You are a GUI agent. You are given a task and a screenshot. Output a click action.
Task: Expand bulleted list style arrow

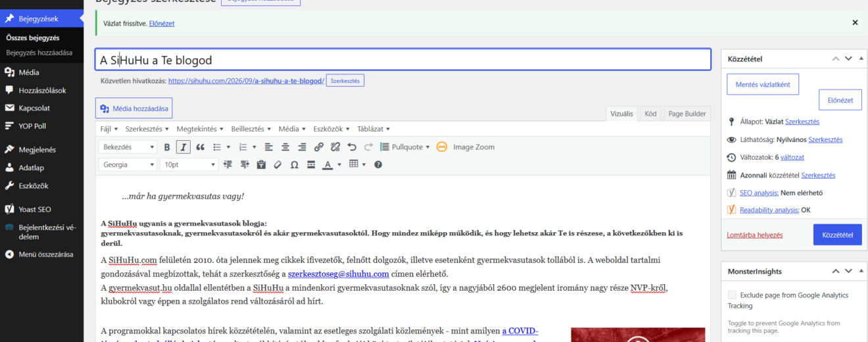coord(228,147)
